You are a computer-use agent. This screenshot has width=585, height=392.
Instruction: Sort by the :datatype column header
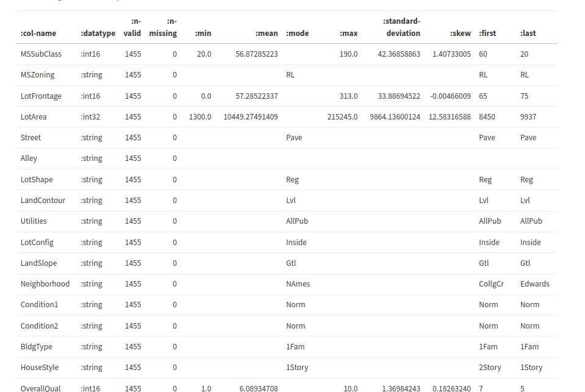pos(98,34)
